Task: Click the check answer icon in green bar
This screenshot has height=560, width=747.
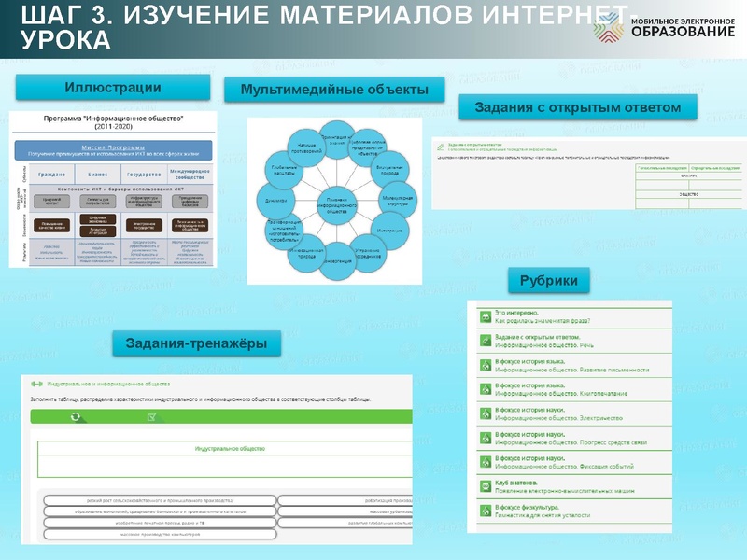Action: (151, 417)
